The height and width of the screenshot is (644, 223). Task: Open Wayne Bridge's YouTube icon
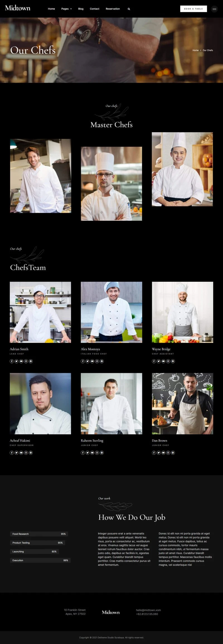163,361
